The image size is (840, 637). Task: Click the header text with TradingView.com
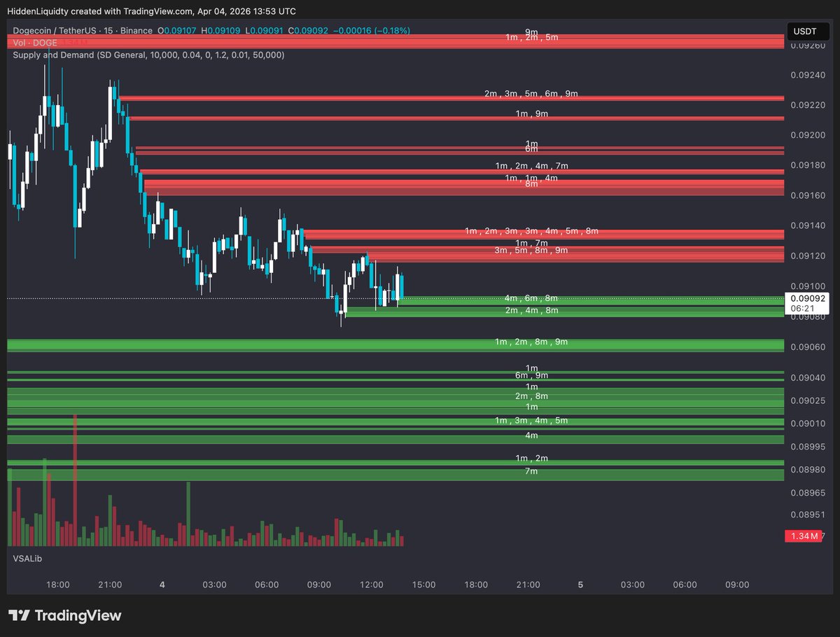(153, 11)
